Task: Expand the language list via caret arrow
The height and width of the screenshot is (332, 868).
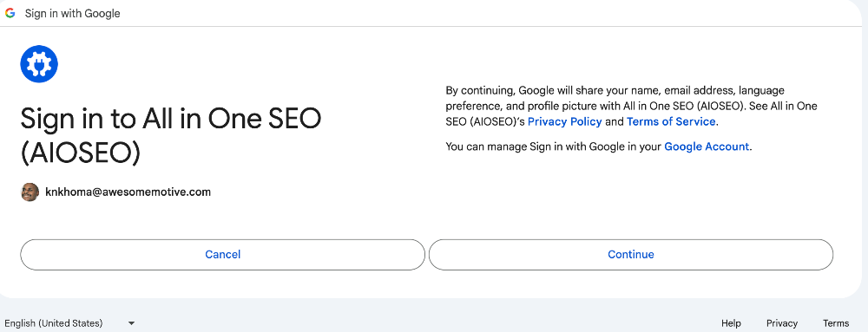Action: (131, 323)
